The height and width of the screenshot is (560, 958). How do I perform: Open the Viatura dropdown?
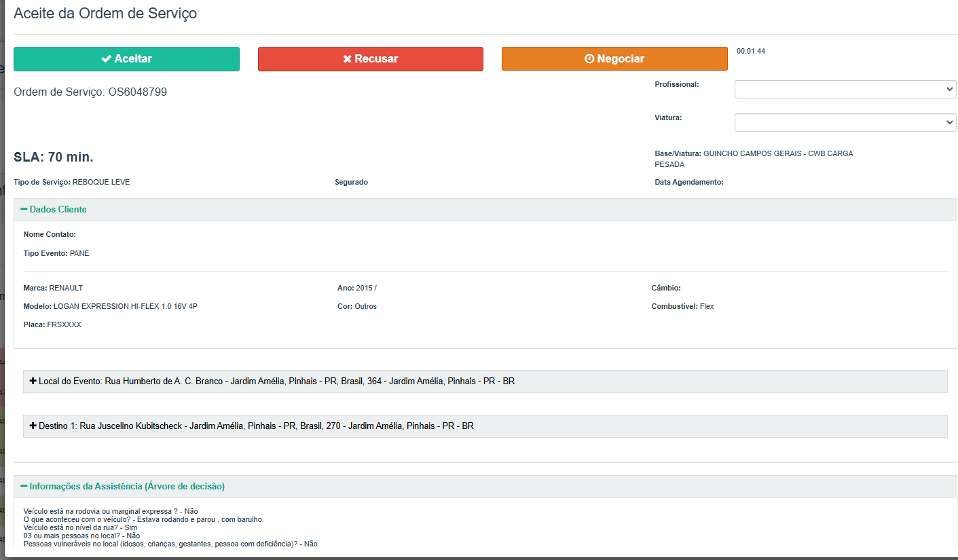[x=845, y=122]
